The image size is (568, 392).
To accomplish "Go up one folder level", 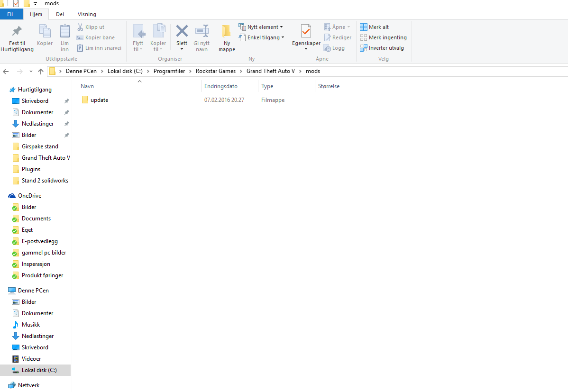I will pyautogui.click(x=41, y=72).
